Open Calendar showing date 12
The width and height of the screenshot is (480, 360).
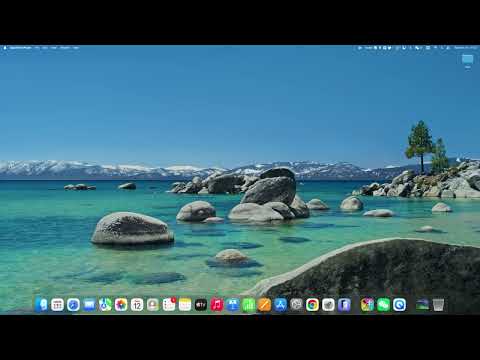137,305
